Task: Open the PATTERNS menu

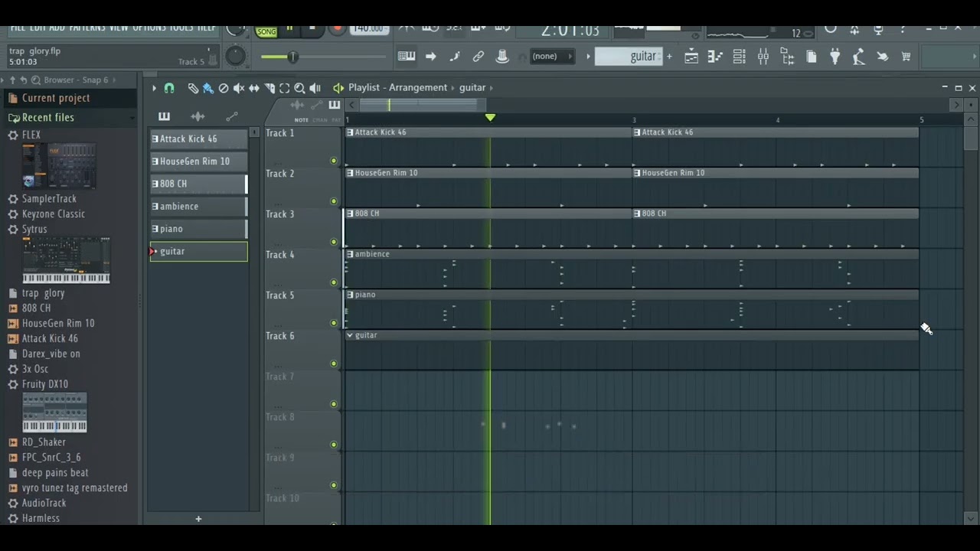Action: tap(87, 28)
